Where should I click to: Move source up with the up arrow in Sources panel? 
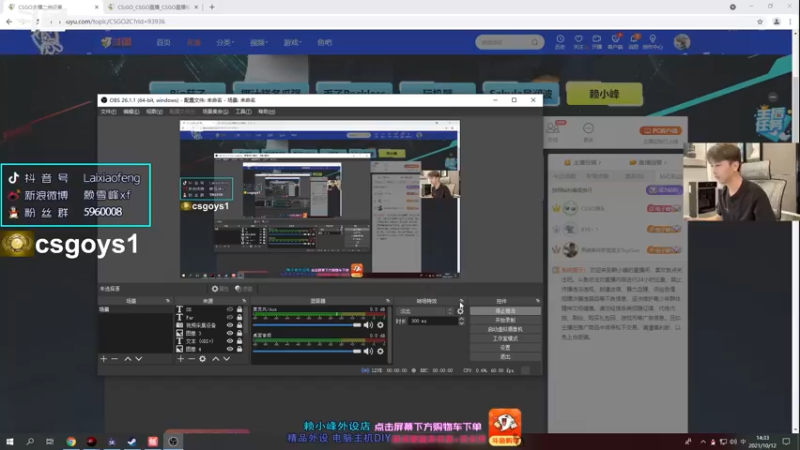(216, 359)
